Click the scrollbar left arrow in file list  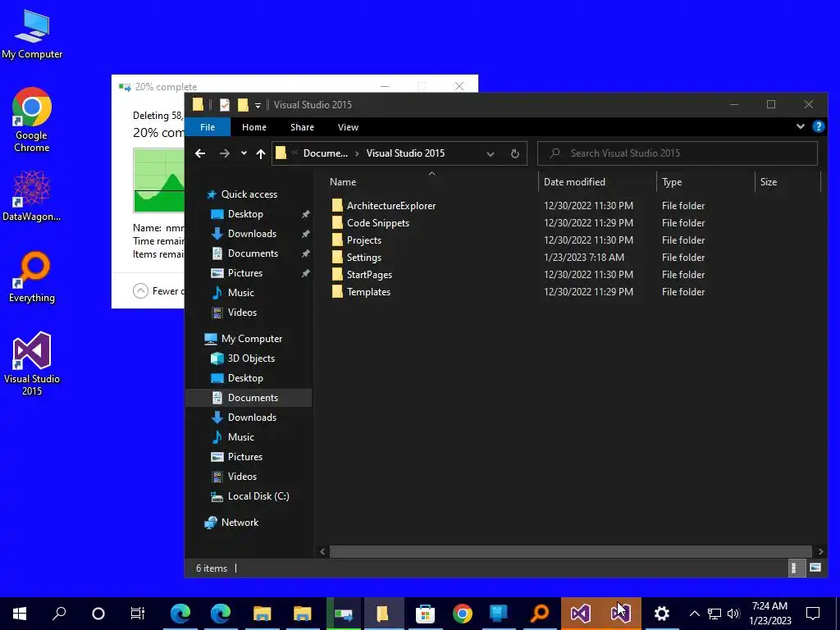(322, 551)
